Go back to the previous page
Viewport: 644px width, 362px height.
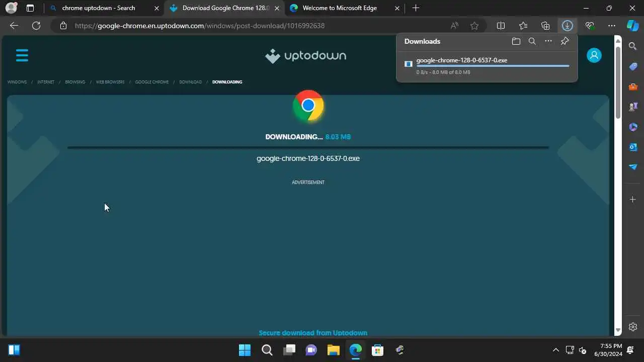click(x=14, y=26)
